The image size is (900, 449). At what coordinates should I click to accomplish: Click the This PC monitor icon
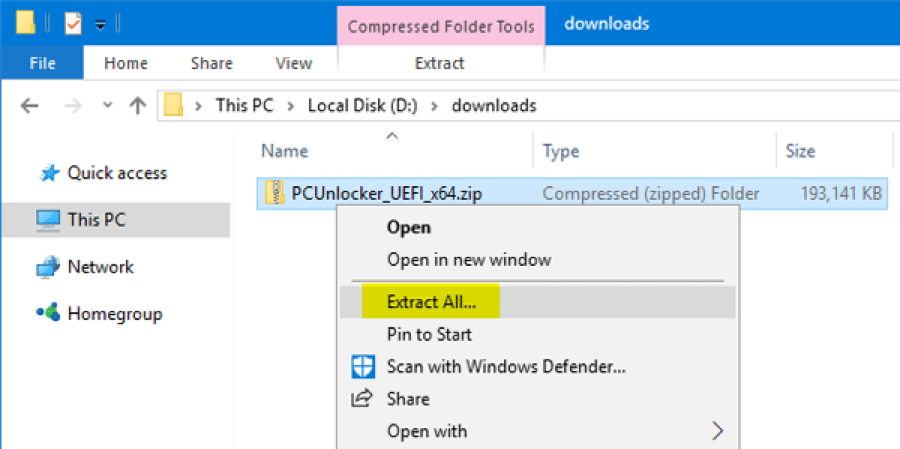tap(48, 220)
